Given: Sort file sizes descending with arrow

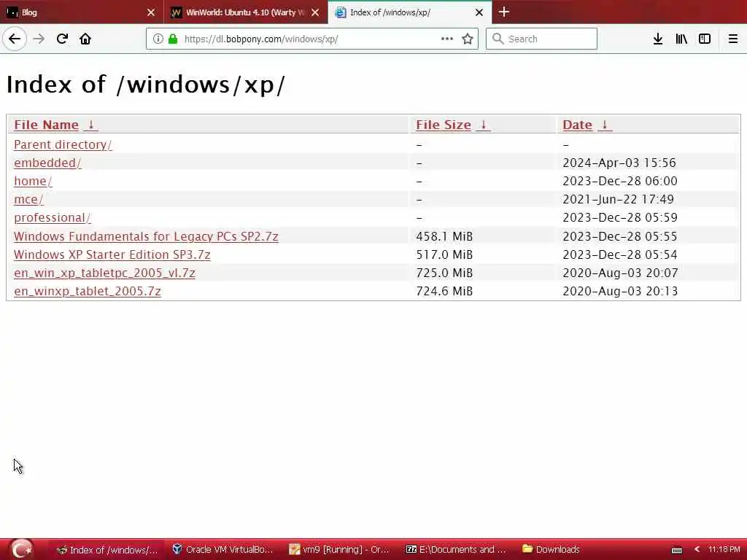Looking at the screenshot, I should click(x=483, y=125).
